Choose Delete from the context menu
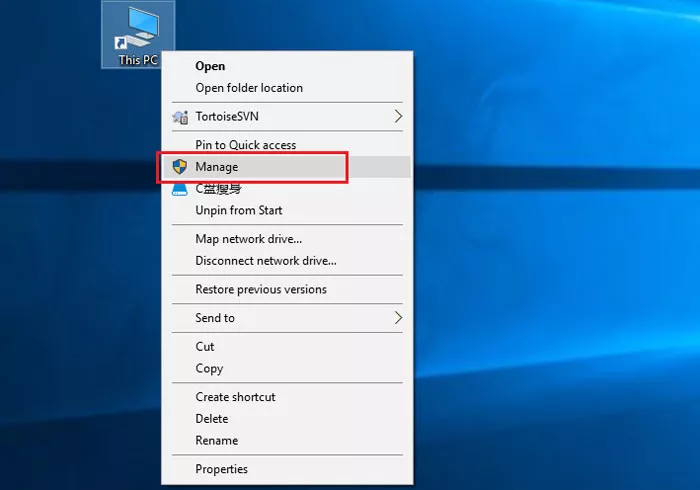The image size is (700, 490). (x=212, y=419)
